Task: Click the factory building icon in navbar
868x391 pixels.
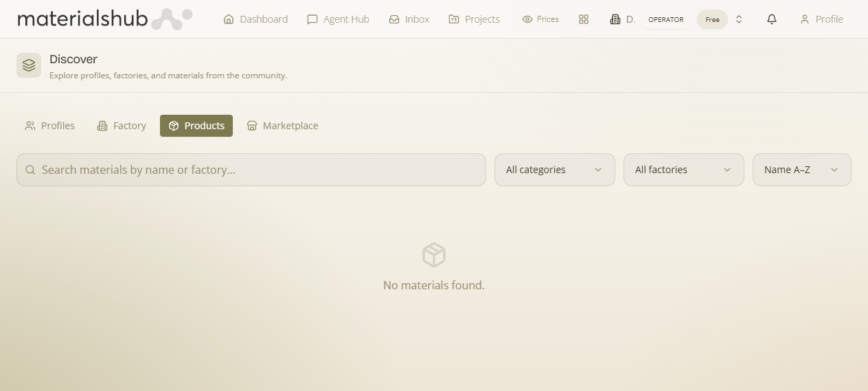Action: (615, 19)
